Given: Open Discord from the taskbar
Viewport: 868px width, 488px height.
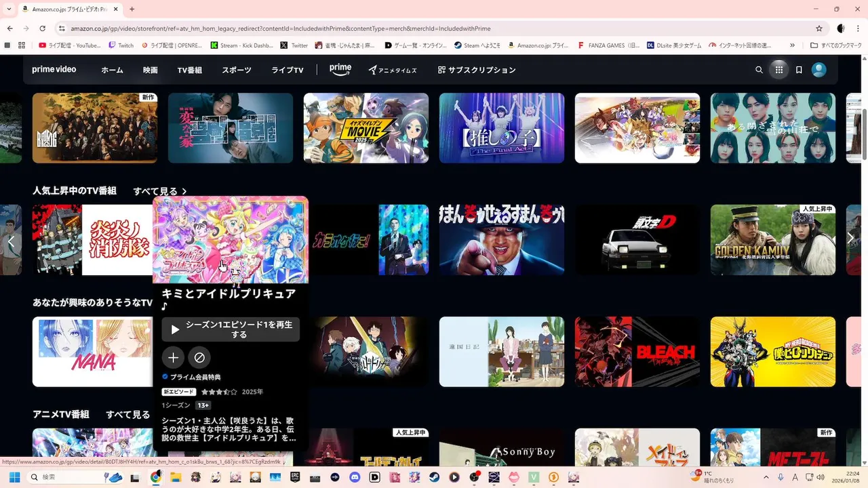Looking at the screenshot, I should (355, 477).
